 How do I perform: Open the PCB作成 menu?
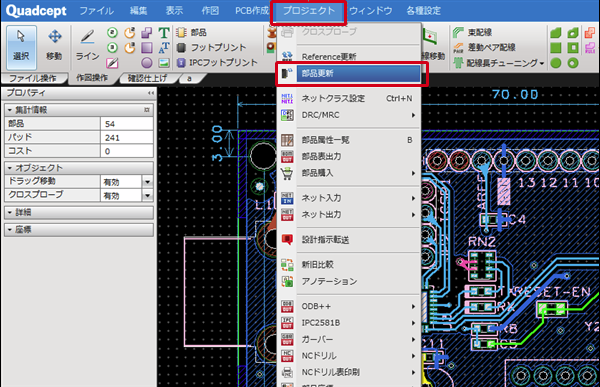[252, 11]
